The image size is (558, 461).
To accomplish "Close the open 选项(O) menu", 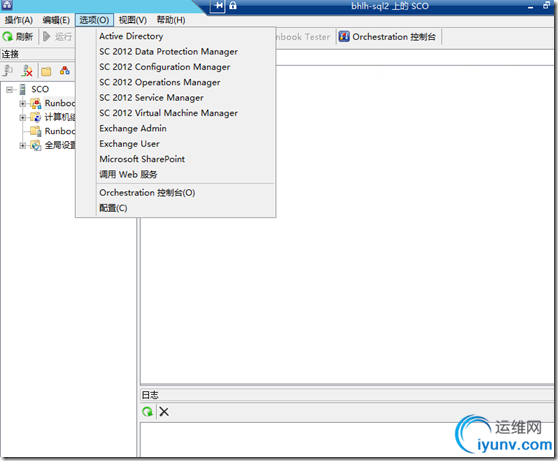I will [94, 20].
